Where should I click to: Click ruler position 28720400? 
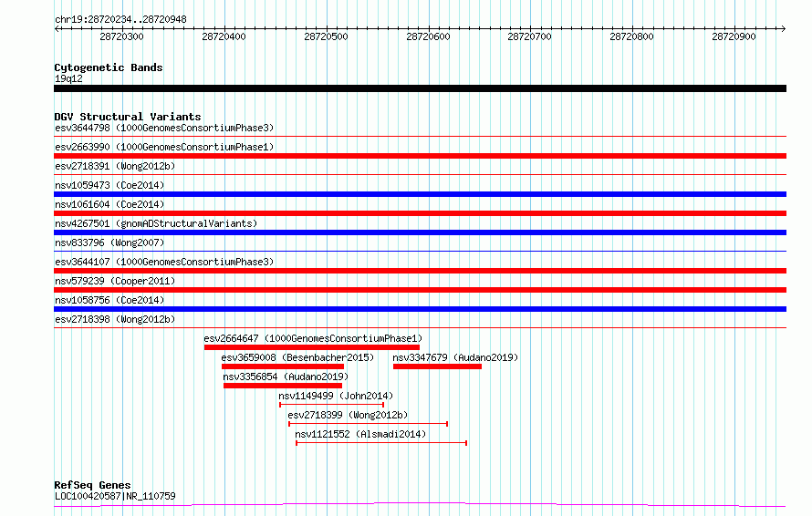224,36
